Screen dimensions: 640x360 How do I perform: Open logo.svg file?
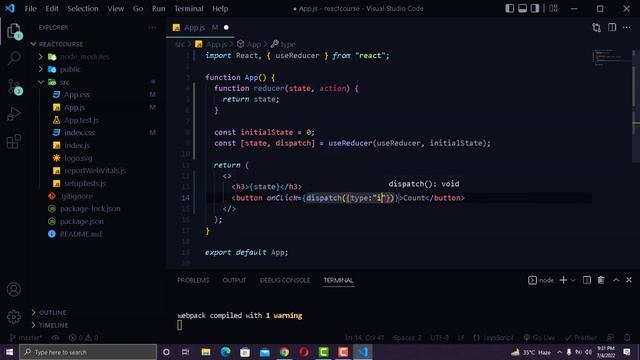(78, 158)
